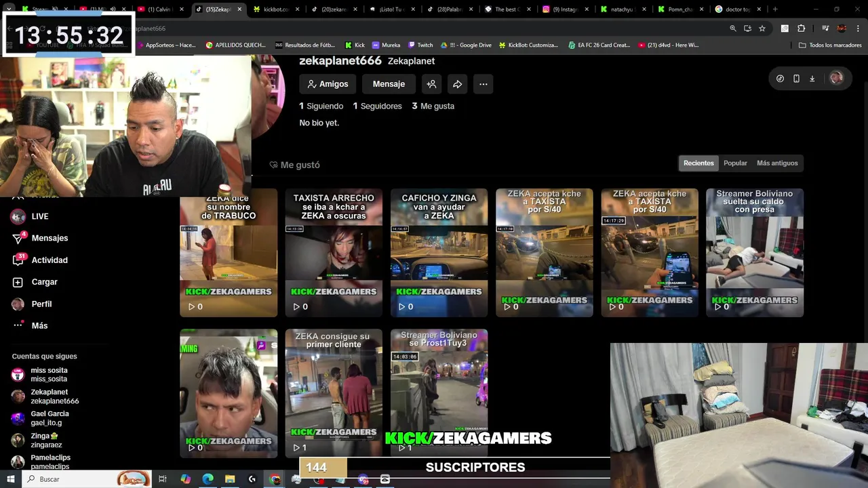Open the Google Drive bookmark

pos(466,45)
